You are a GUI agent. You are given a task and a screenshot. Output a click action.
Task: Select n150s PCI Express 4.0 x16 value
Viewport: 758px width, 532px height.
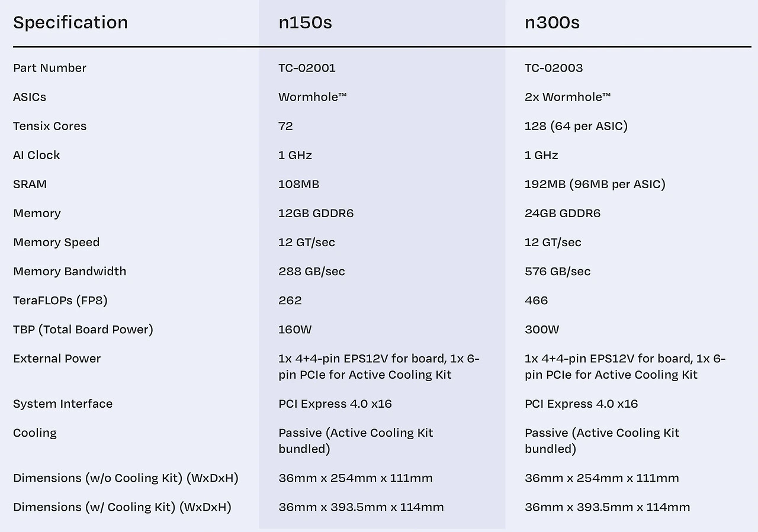tap(335, 404)
